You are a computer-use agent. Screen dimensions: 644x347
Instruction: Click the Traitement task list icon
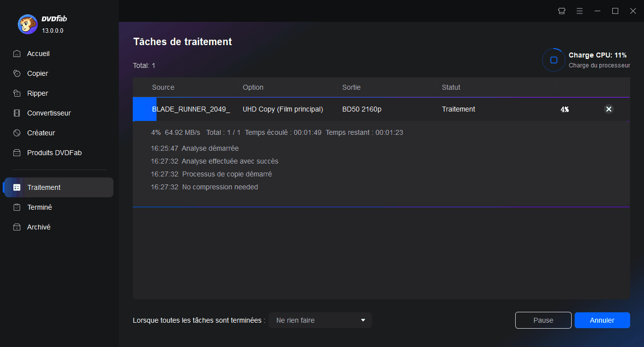(17, 187)
